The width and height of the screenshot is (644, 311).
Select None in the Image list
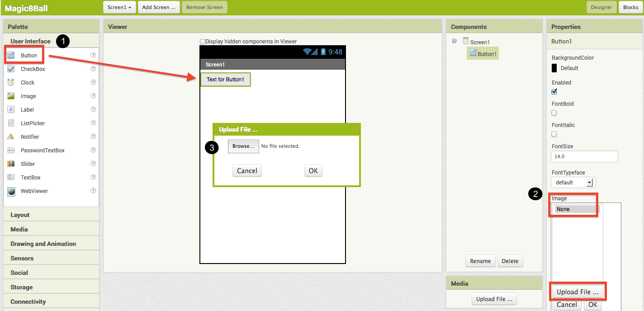coord(576,209)
